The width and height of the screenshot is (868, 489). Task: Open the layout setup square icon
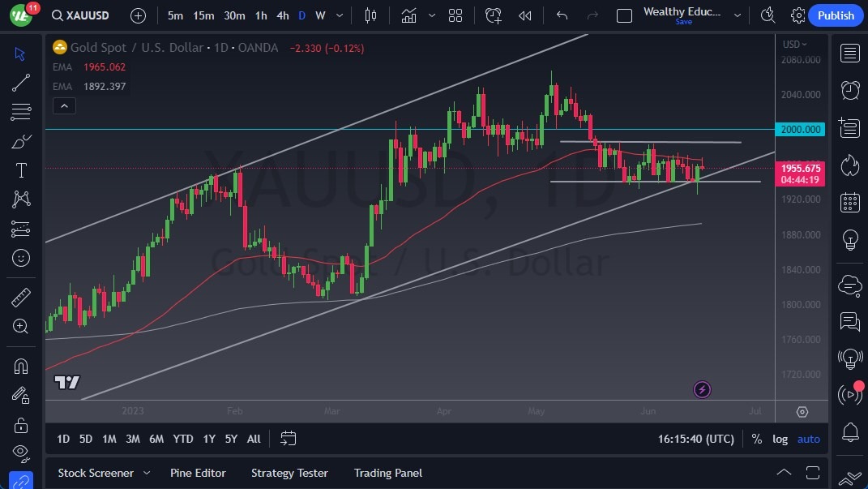pyautogui.click(x=624, y=15)
